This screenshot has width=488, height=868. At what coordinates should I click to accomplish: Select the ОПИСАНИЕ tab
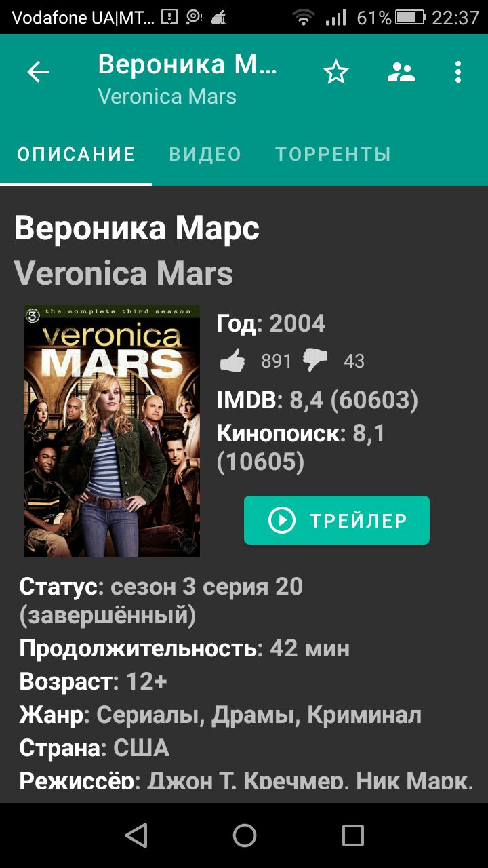pos(76,155)
